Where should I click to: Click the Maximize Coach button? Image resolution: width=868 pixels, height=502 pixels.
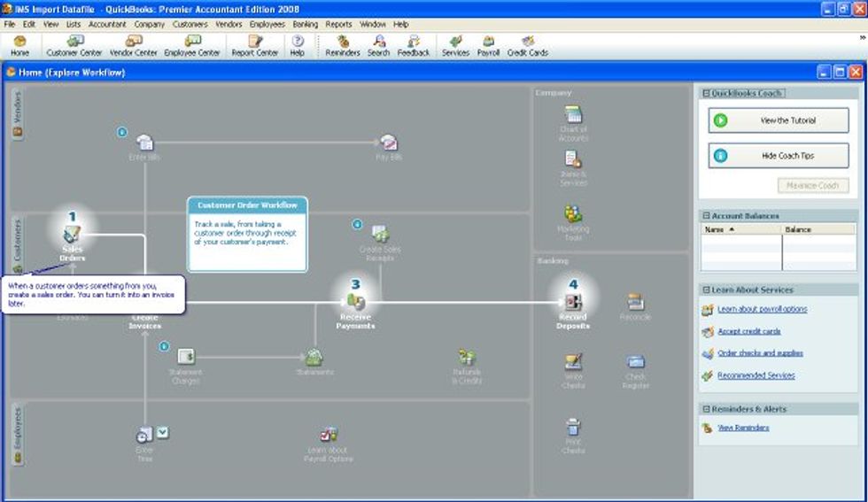[x=813, y=185]
